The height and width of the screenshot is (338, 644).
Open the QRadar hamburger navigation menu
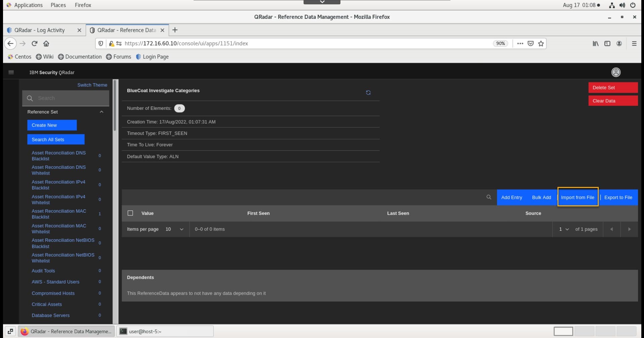[x=11, y=72]
